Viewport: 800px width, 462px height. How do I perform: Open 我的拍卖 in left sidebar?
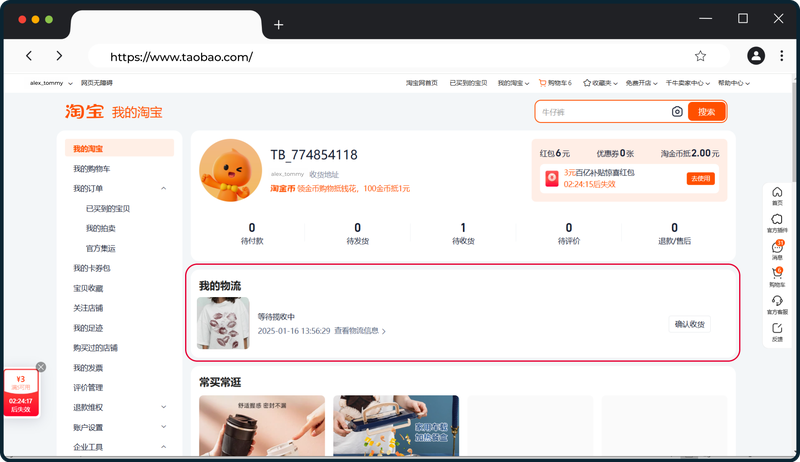tap(101, 228)
